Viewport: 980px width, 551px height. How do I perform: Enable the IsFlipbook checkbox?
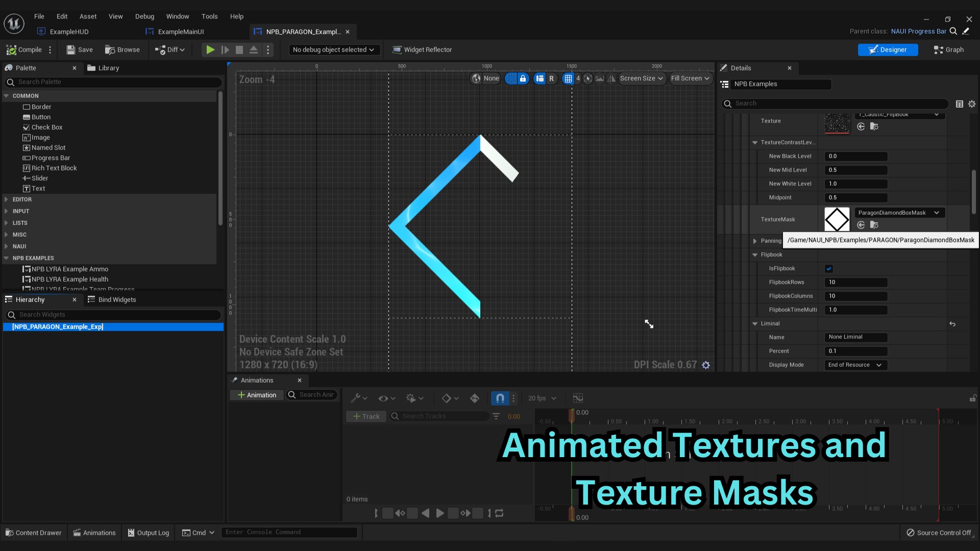click(829, 268)
